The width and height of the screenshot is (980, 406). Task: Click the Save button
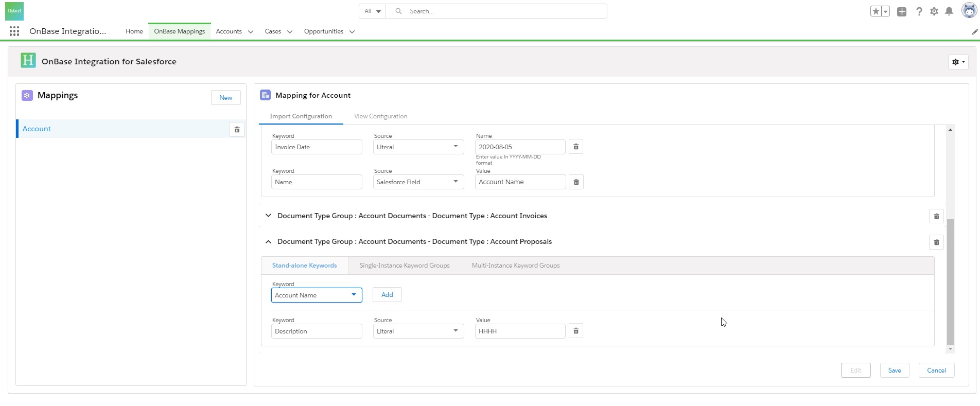(x=894, y=370)
